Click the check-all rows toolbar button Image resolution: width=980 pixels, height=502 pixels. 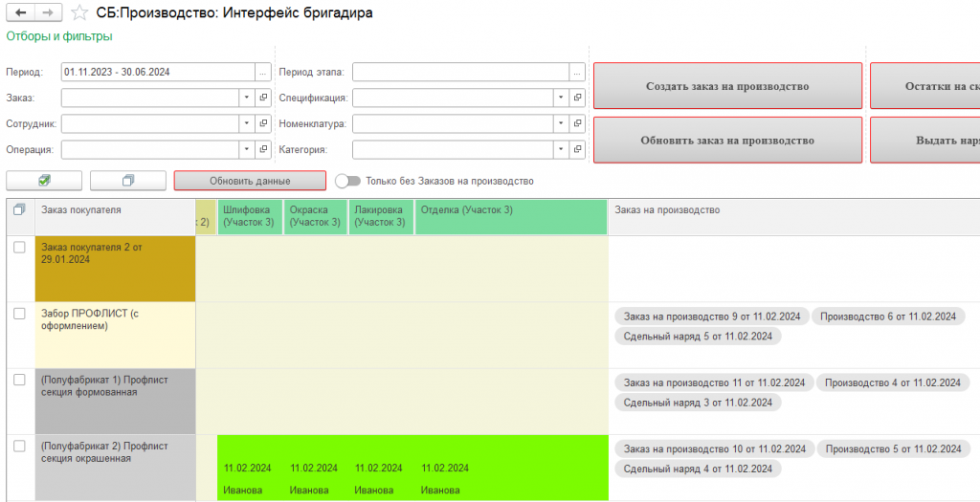pyautogui.click(x=44, y=181)
